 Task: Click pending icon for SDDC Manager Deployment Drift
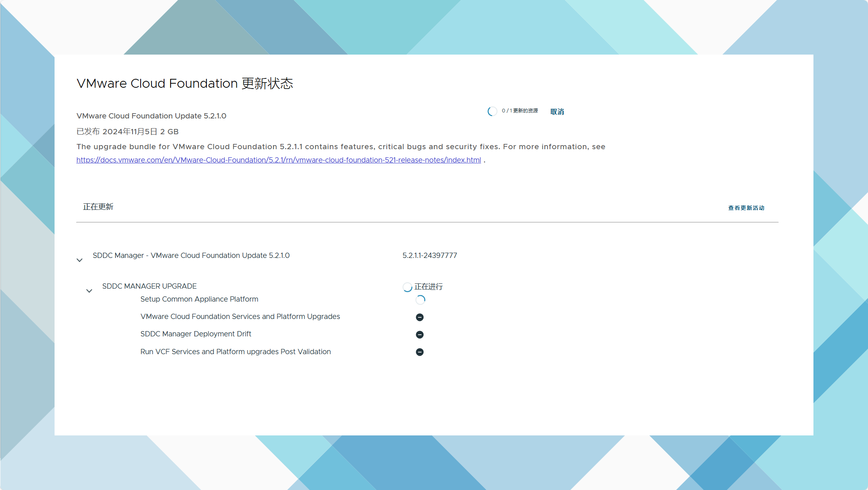click(419, 335)
